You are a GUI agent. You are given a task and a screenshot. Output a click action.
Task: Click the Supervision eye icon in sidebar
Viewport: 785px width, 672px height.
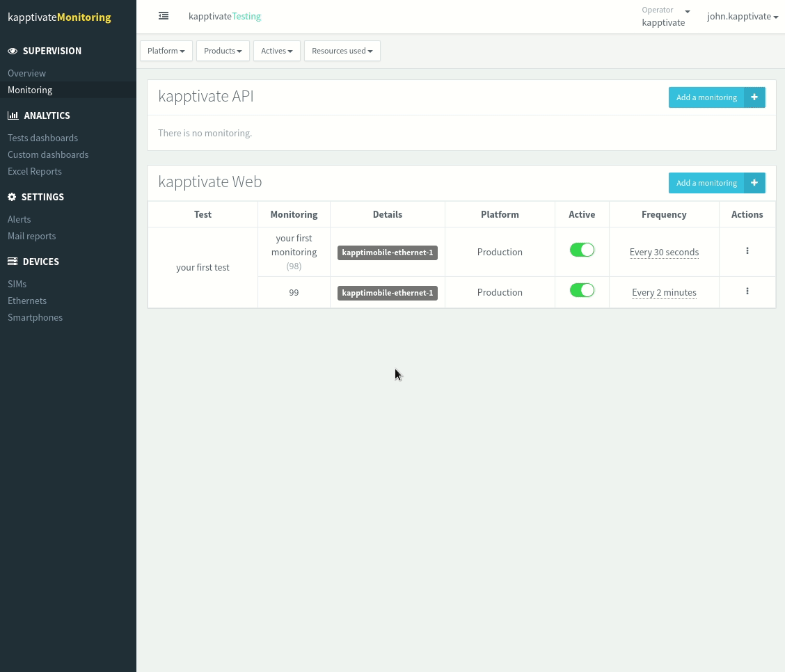coord(13,51)
